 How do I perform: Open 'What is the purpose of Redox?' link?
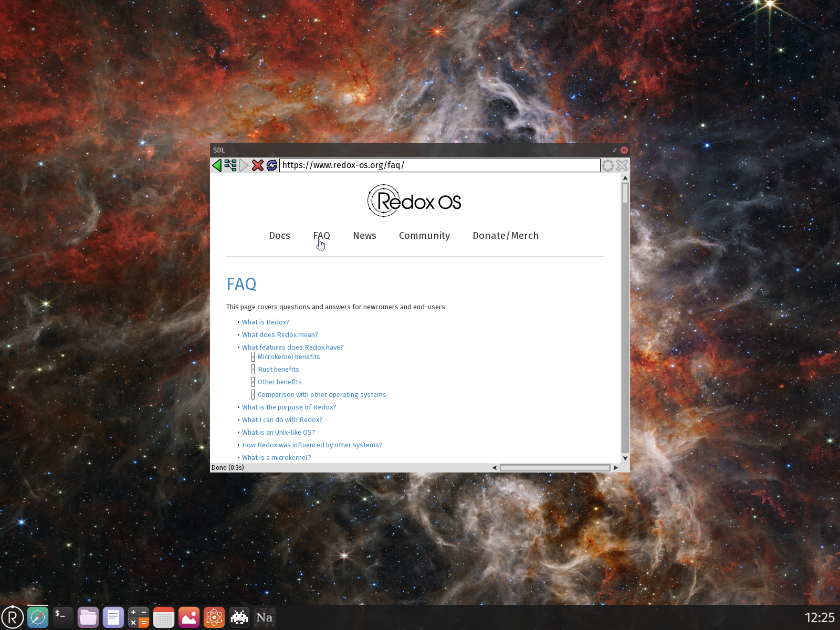click(289, 407)
